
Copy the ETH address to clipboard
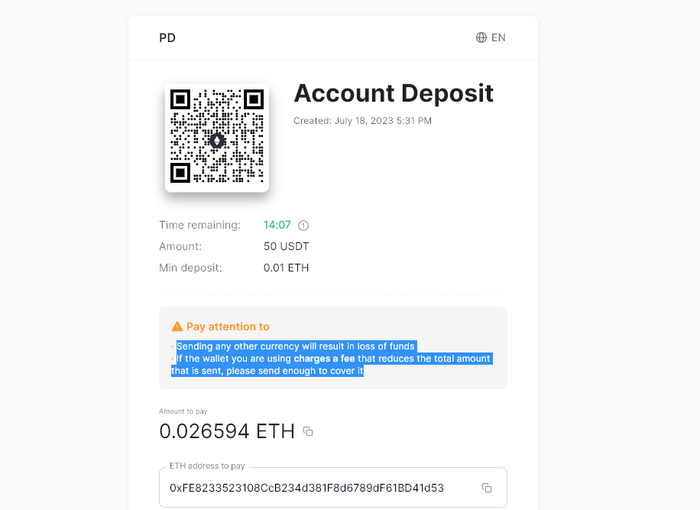(x=487, y=488)
